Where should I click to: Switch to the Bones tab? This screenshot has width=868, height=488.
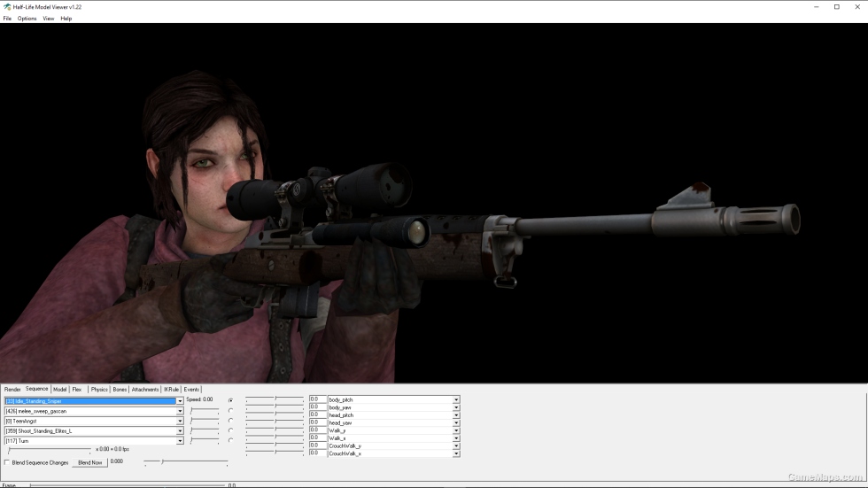[120, 390]
